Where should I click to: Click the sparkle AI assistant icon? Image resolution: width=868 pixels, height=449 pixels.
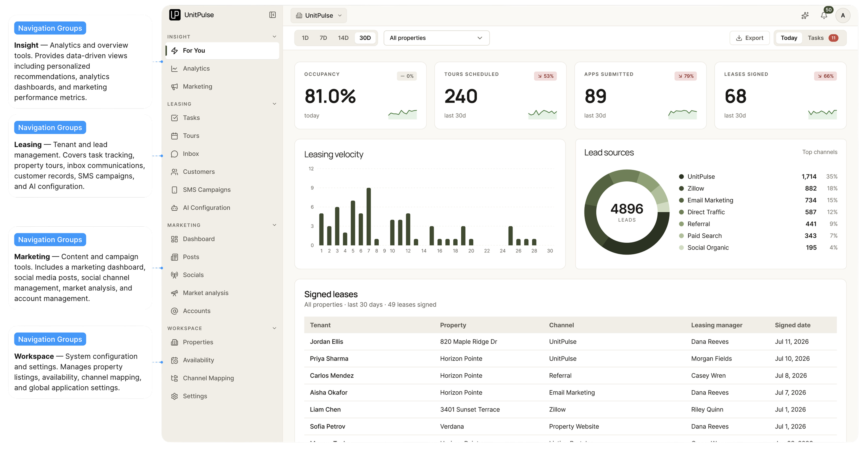(805, 16)
